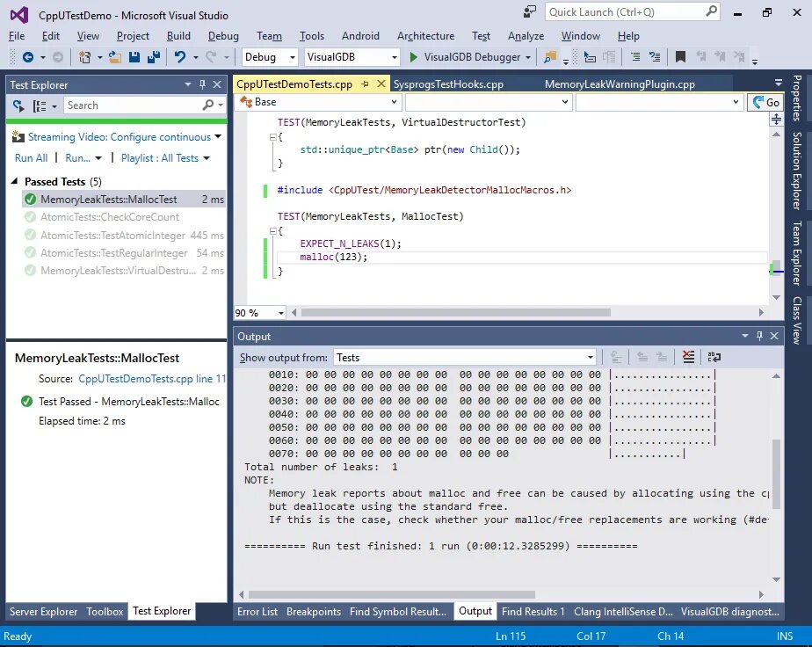Screen dimensions: 812x647
Task: Open the VisualGDB Debugger dropdown arrow
Action: click(x=528, y=57)
